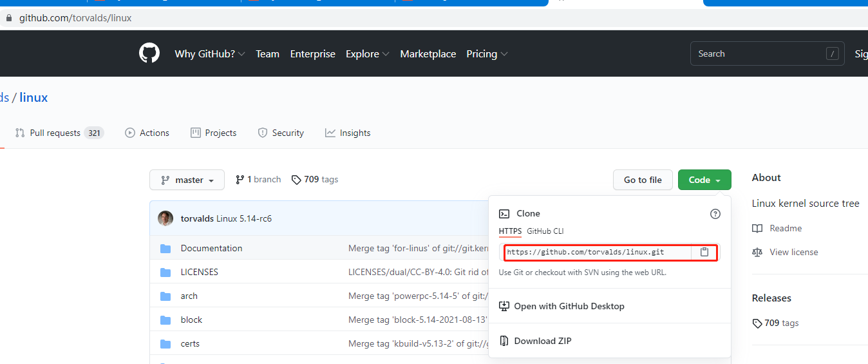
Task: Open the Team page
Action: tap(267, 54)
